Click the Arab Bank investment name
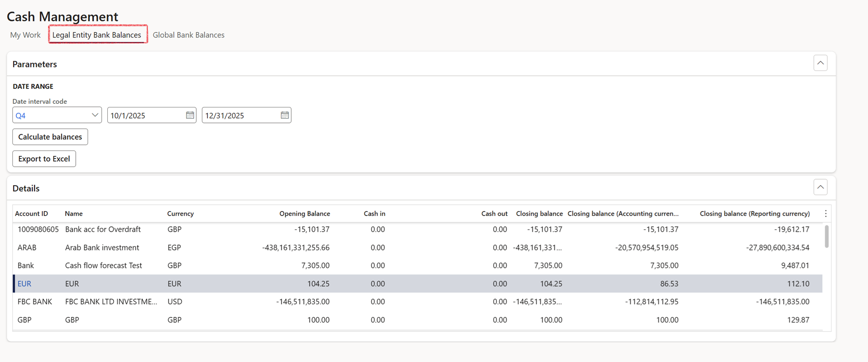The width and height of the screenshot is (868, 362). tap(102, 248)
